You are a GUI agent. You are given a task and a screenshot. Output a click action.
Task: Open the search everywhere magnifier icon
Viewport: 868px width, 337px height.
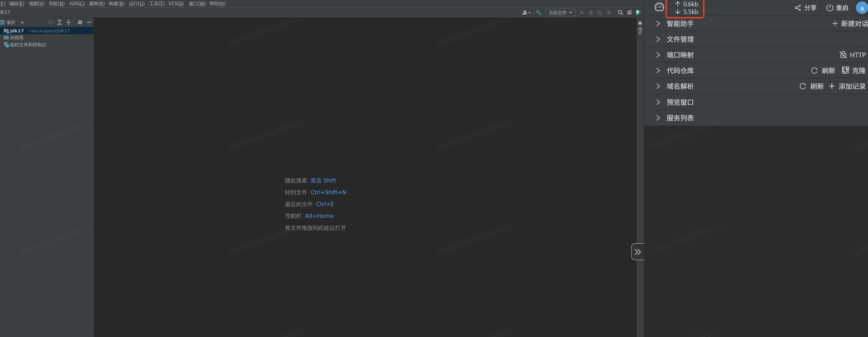point(620,13)
